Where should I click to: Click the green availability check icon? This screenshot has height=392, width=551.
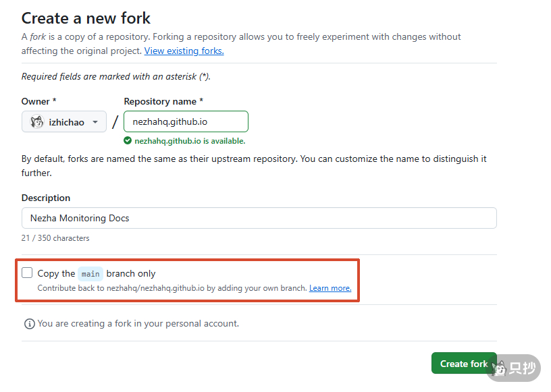pos(128,141)
